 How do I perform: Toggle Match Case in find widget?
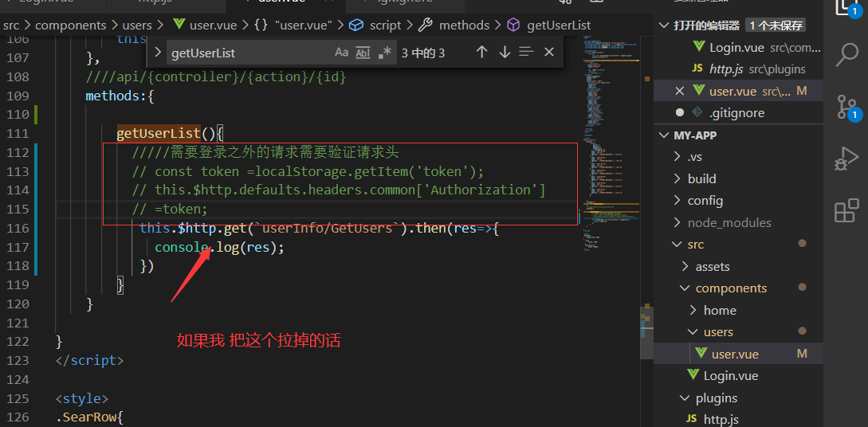(342, 53)
